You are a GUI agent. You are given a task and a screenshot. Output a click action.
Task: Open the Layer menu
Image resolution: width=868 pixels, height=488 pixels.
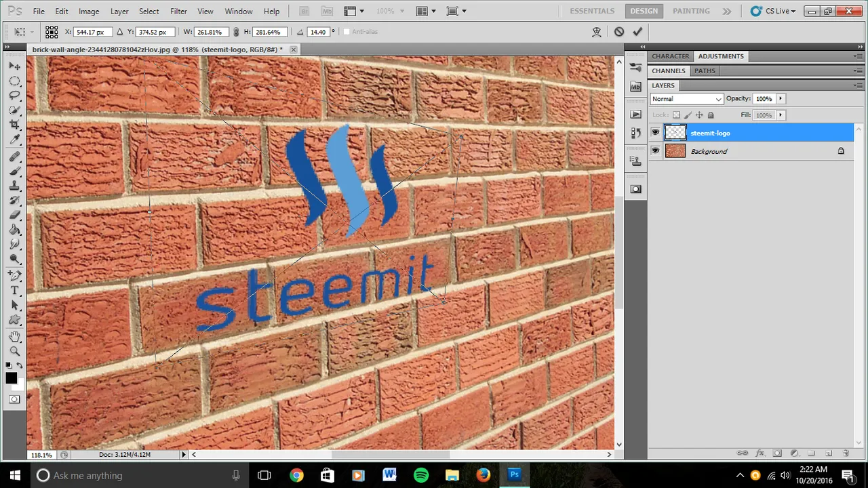click(x=119, y=12)
